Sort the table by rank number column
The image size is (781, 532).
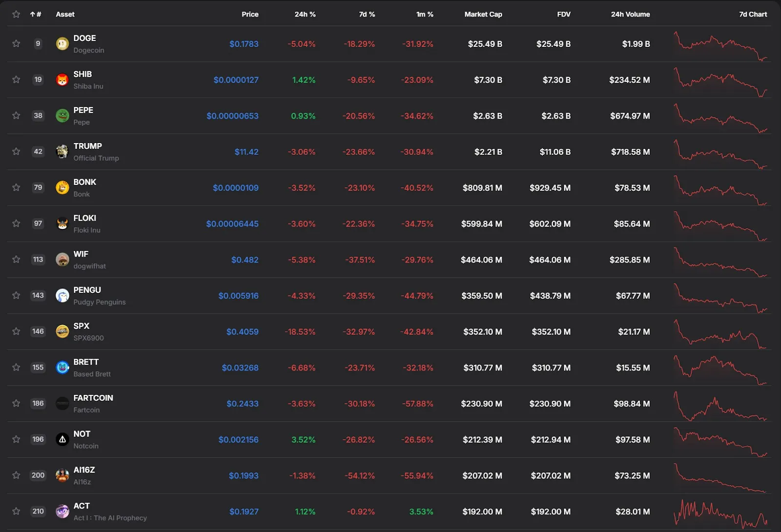tap(36, 15)
